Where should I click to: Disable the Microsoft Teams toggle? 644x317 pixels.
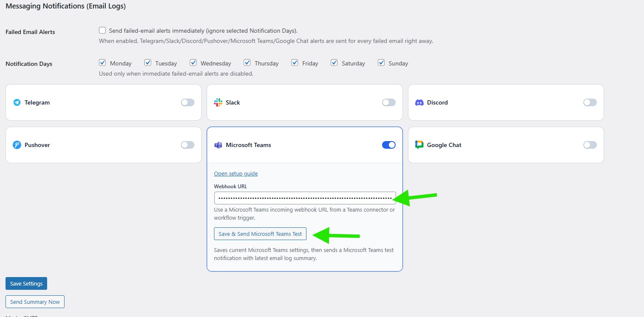pos(389,145)
